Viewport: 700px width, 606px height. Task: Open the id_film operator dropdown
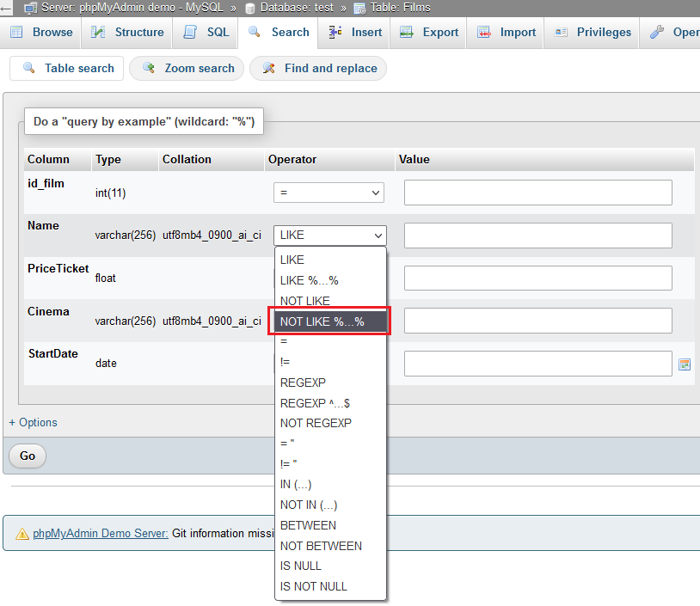329,193
